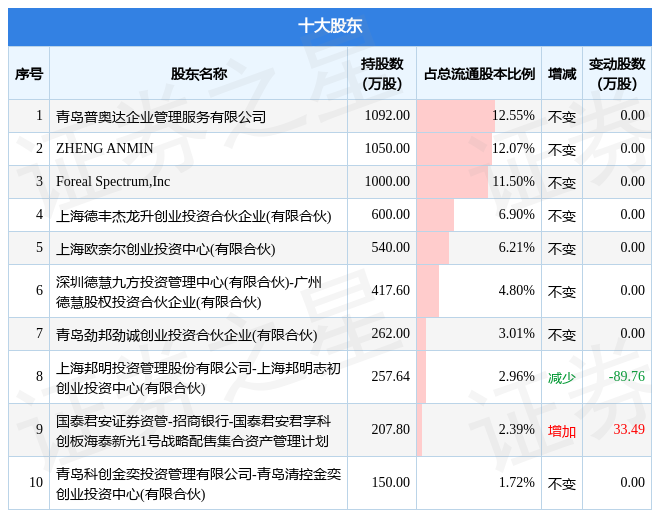
Task: Click the change value 33.49
Action: (629, 429)
